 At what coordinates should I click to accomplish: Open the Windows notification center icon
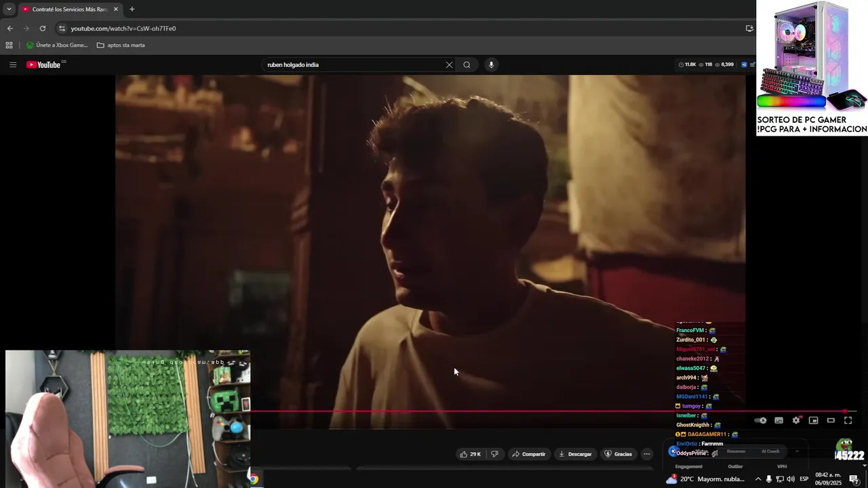[854, 479]
